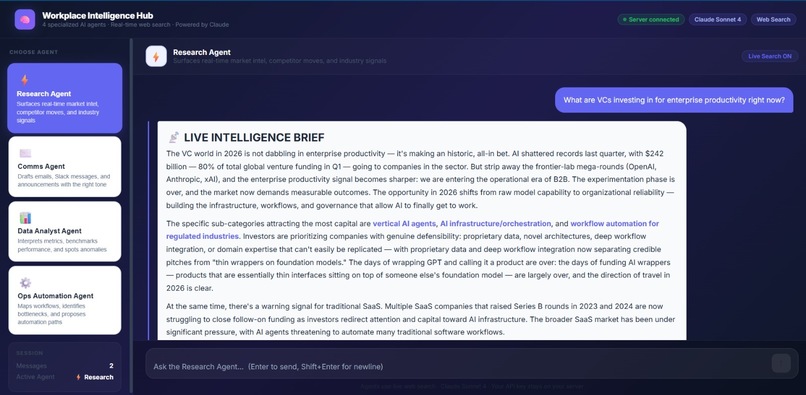Click the Messages count value 2
806x395 pixels.
point(111,366)
